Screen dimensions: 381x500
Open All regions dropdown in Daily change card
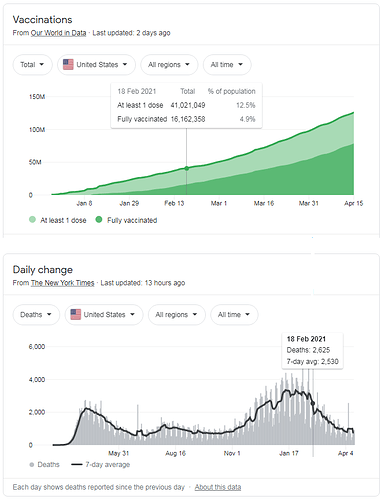coord(176,315)
